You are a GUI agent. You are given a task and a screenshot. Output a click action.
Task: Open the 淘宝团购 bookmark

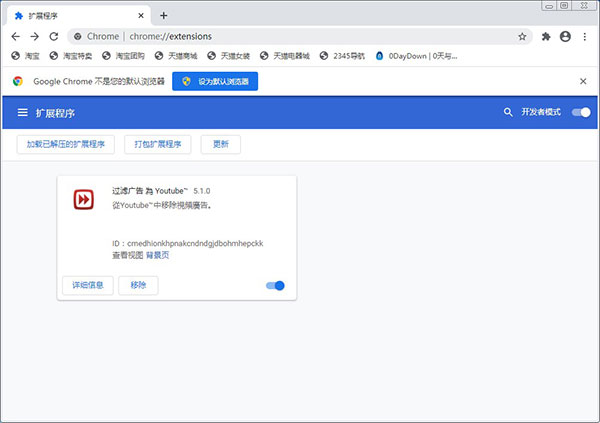123,56
